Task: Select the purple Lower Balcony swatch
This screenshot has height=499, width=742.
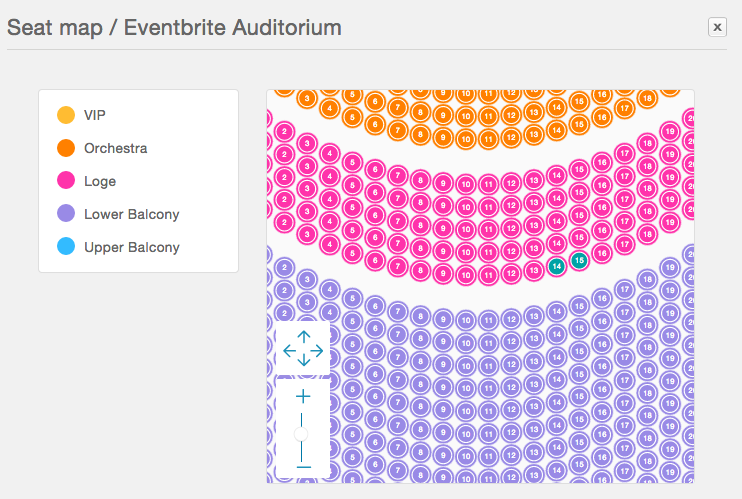Action: tap(66, 213)
